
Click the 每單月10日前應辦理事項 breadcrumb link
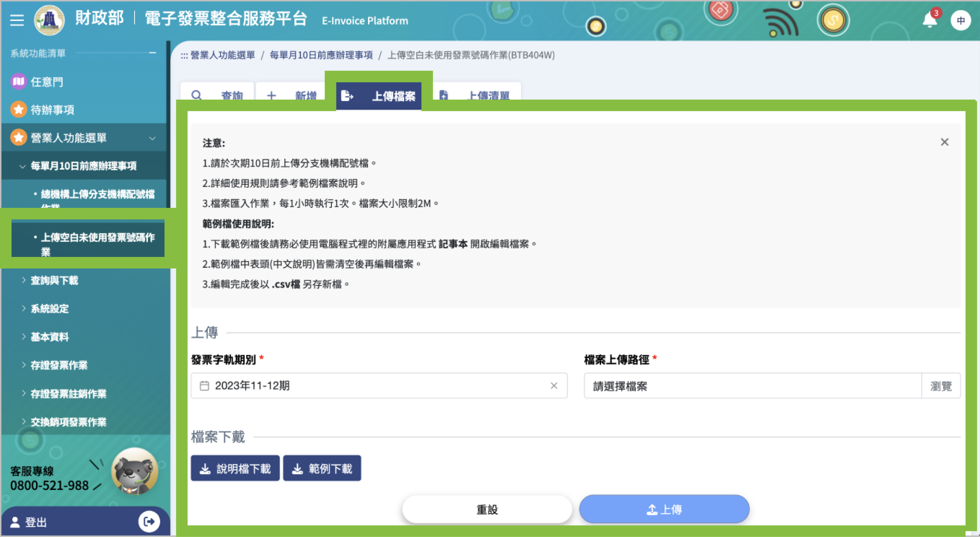coord(321,55)
